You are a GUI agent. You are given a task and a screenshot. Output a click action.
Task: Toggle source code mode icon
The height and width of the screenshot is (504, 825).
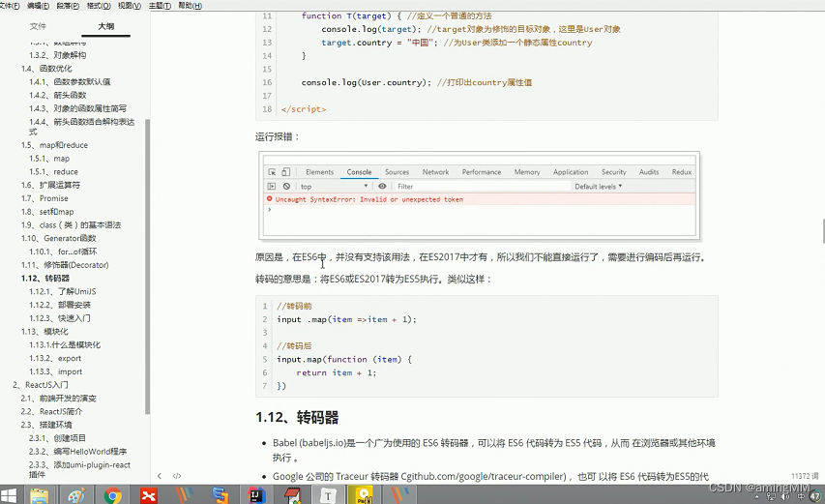tap(177, 476)
